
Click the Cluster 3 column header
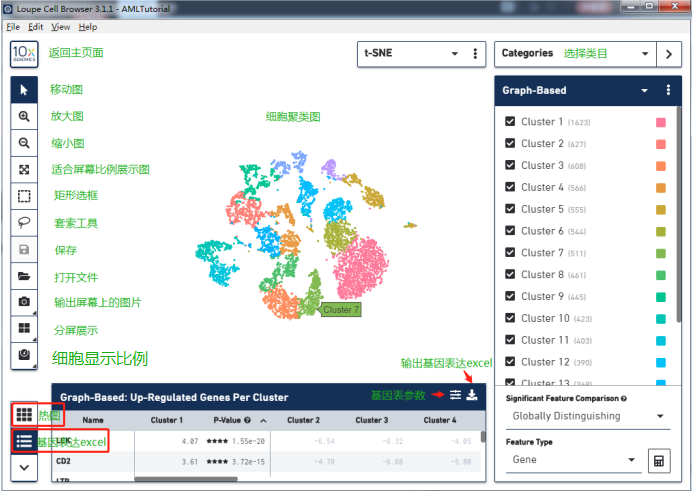[x=372, y=421]
